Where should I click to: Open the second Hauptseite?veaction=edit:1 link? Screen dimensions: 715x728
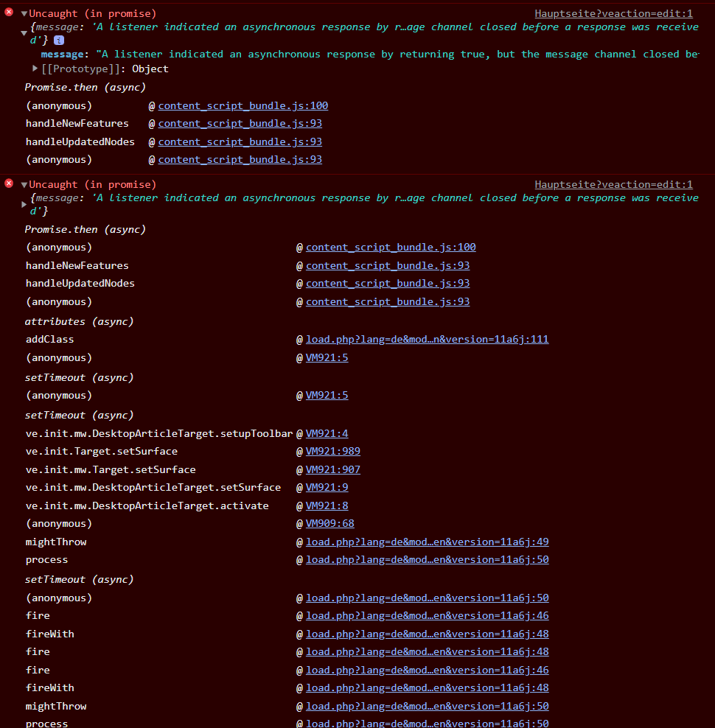coord(613,184)
